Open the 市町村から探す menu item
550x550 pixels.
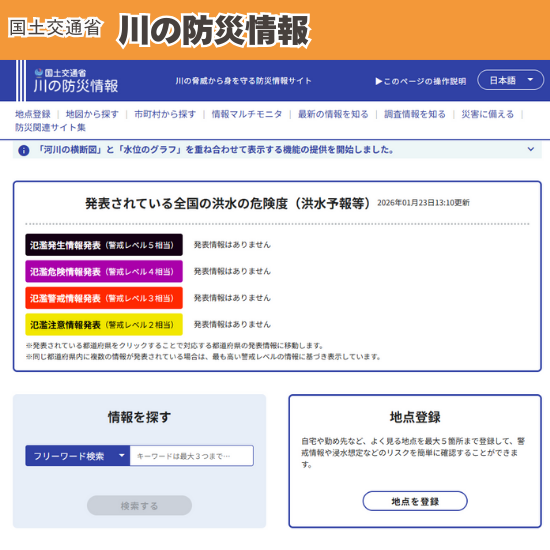(x=165, y=114)
